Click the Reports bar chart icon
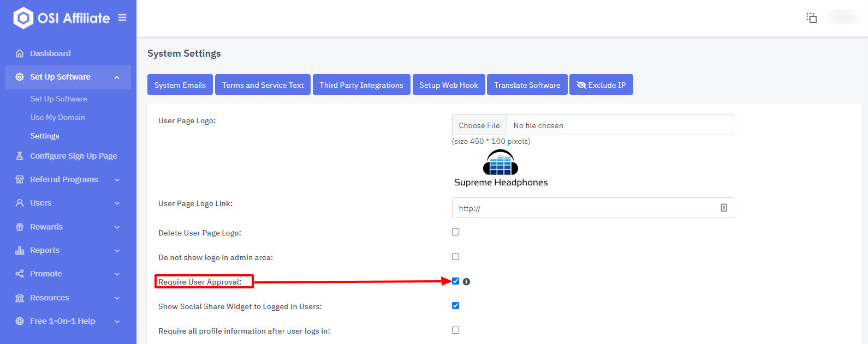Image resolution: width=868 pixels, height=344 pixels. tap(20, 250)
